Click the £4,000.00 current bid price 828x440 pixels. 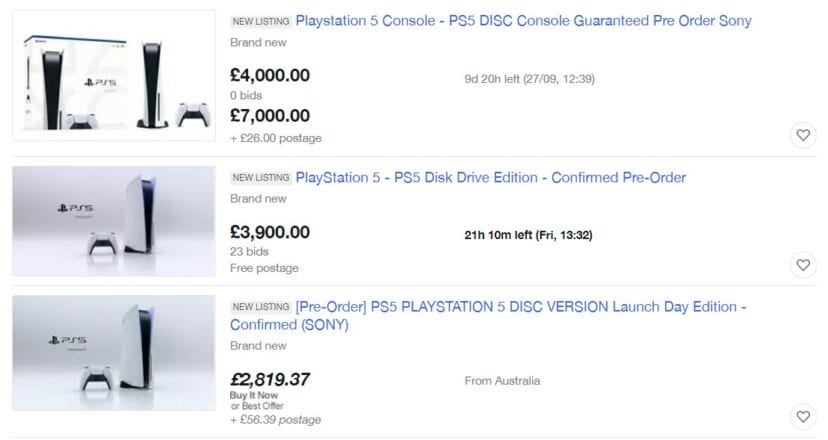(x=270, y=76)
